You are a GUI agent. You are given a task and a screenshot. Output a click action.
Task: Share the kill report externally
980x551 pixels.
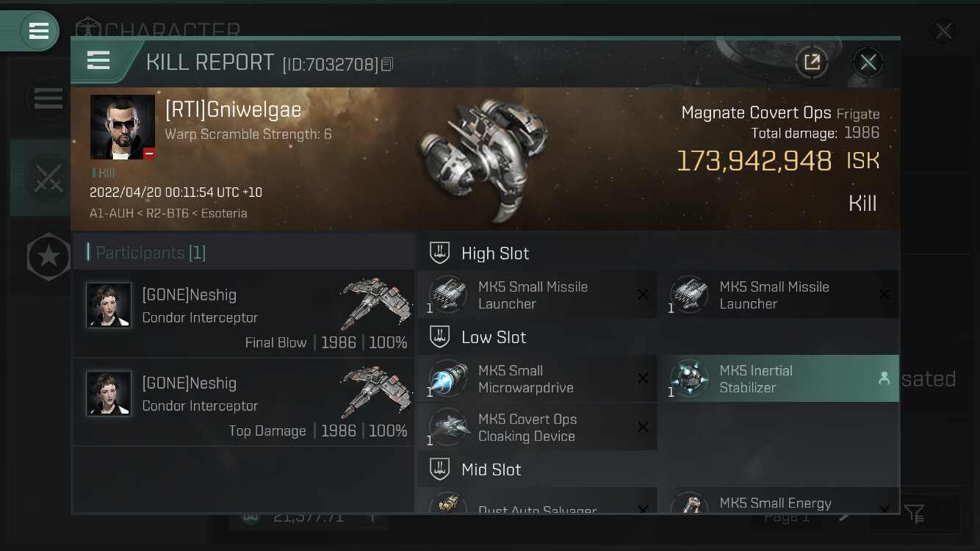point(812,62)
